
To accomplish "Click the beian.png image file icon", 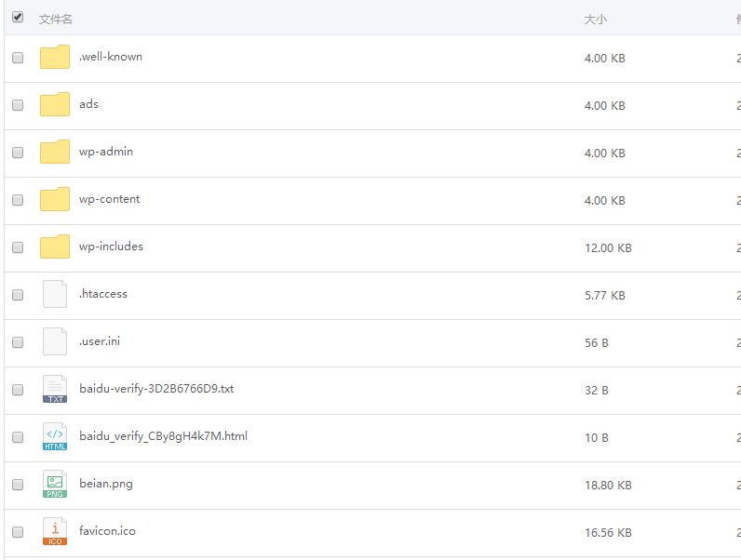I will point(55,485).
